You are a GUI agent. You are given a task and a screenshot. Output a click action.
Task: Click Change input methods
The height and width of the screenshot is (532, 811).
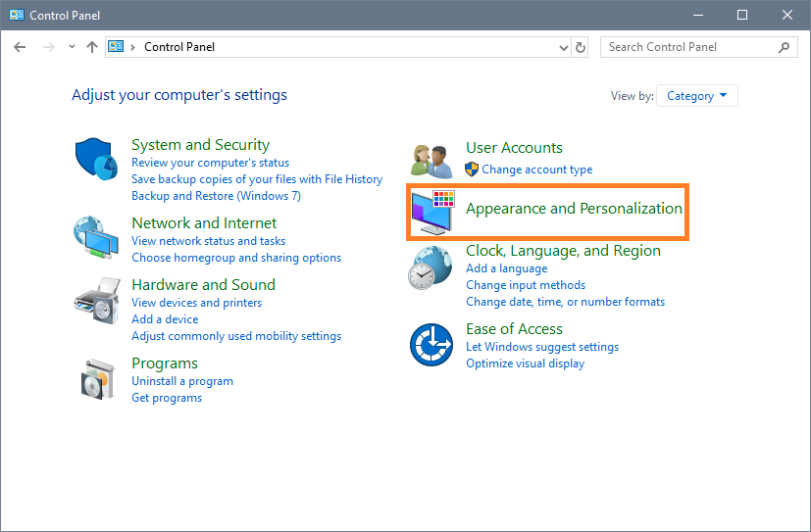point(526,285)
